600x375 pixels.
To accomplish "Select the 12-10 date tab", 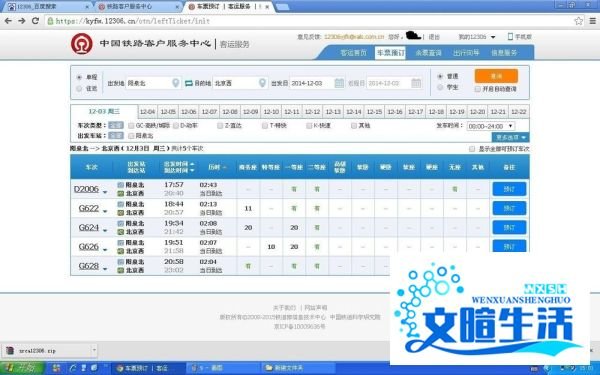I will (x=271, y=112).
